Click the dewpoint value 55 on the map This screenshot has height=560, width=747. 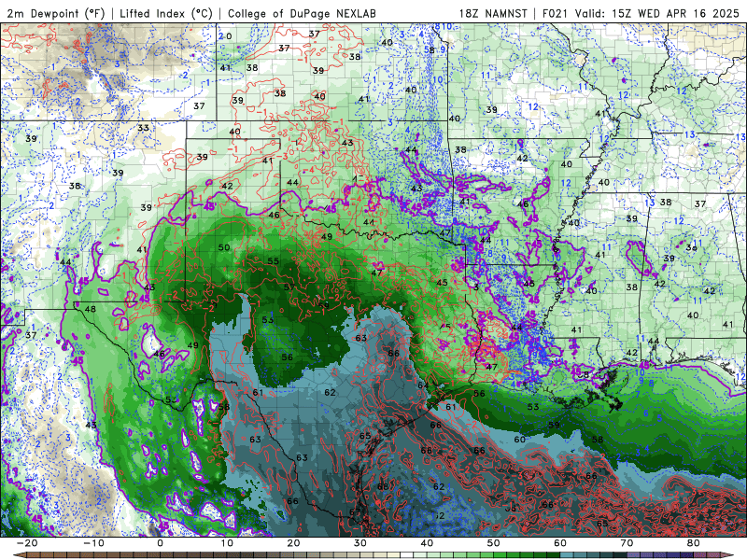click(273, 261)
